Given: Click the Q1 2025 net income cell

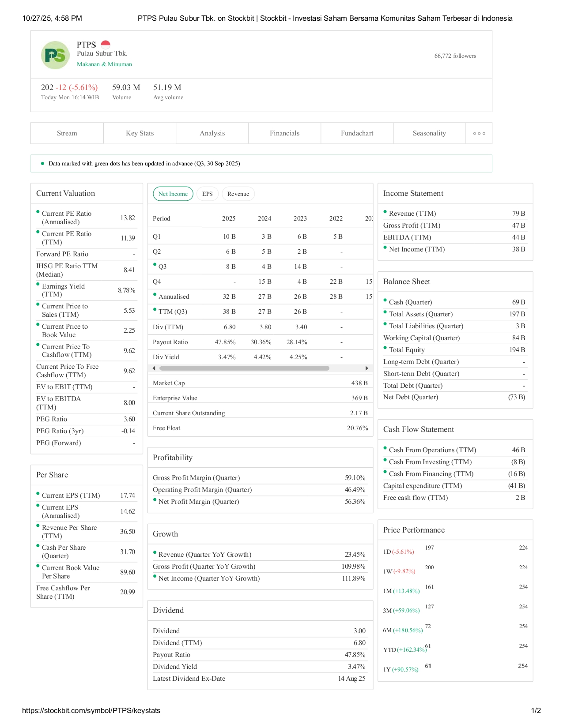Looking at the screenshot, I should tap(229, 236).
